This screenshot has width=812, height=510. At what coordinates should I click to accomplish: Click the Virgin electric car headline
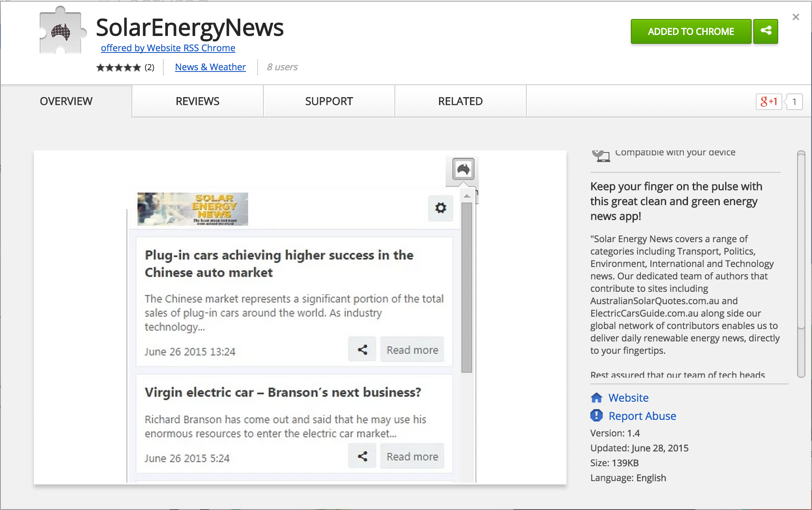click(x=283, y=392)
